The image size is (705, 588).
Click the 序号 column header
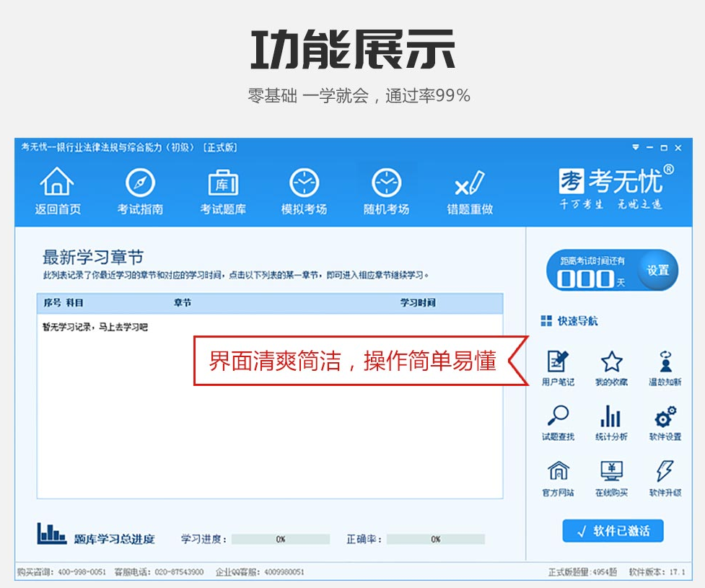point(52,302)
